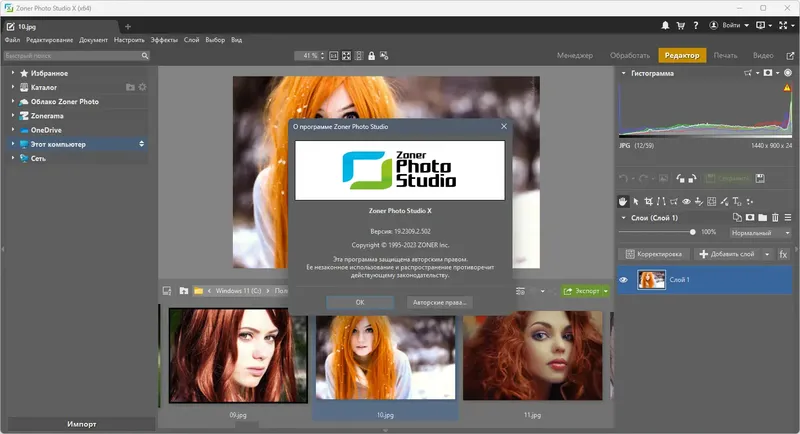Expand Этот компьютер tree node

coord(13,144)
